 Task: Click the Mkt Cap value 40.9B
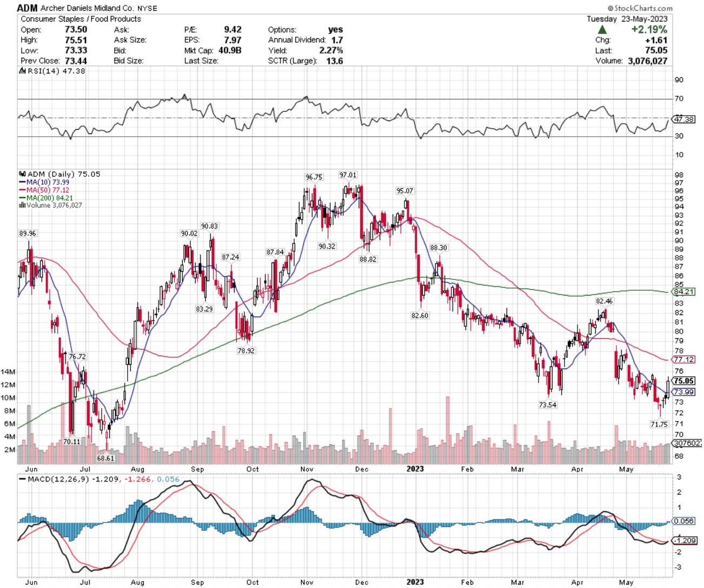[x=230, y=50]
